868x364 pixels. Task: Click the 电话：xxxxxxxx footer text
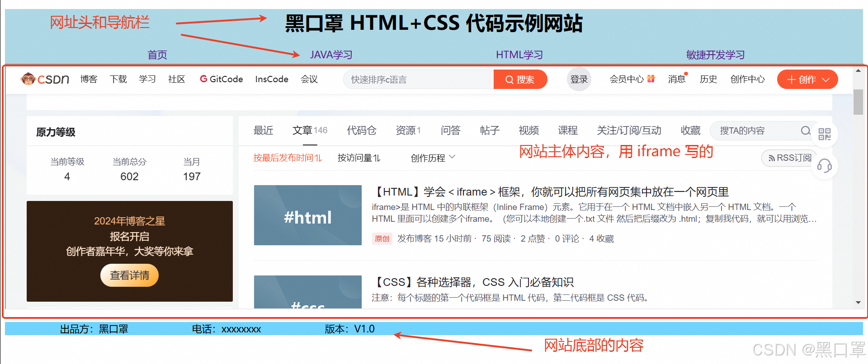tap(226, 329)
